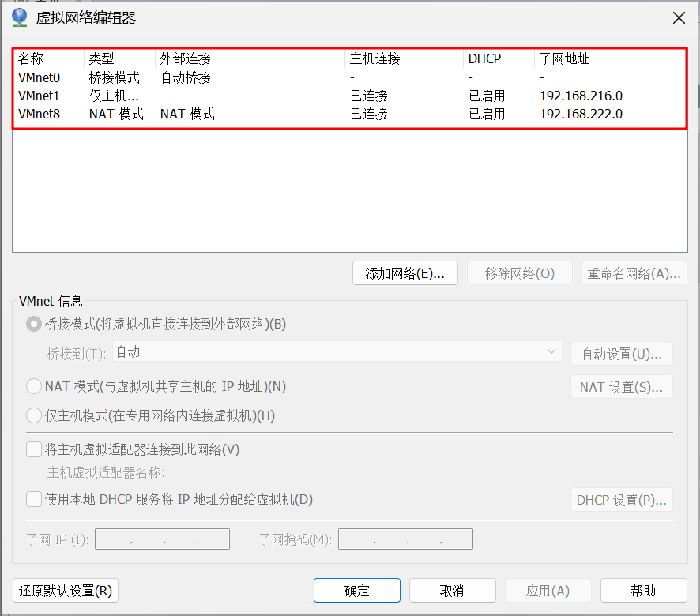Click the 取消 button
The width and height of the screenshot is (700, 616).
[x=452, y=591]
